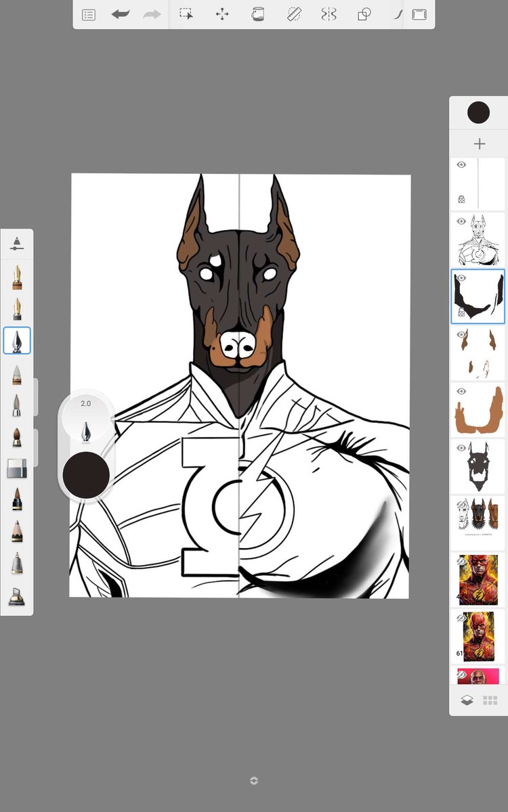
Task: Choose the grey felt-tip marker brush
Action: pyautogui.click(x=17, y=405)
